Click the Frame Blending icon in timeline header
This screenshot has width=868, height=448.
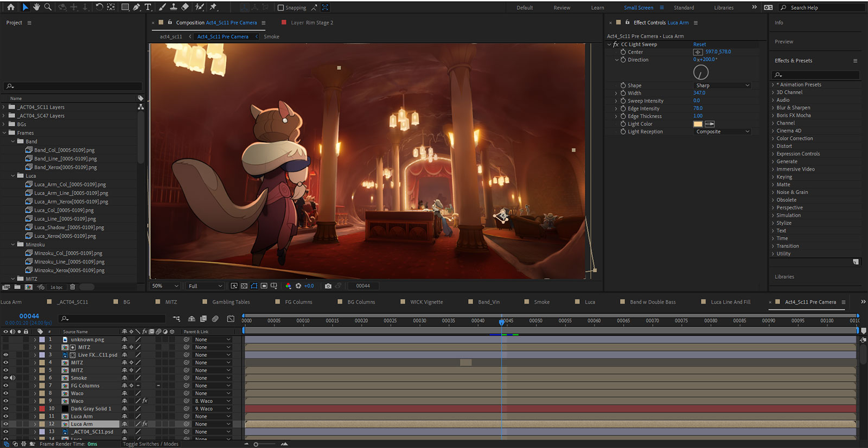point(203,319)
